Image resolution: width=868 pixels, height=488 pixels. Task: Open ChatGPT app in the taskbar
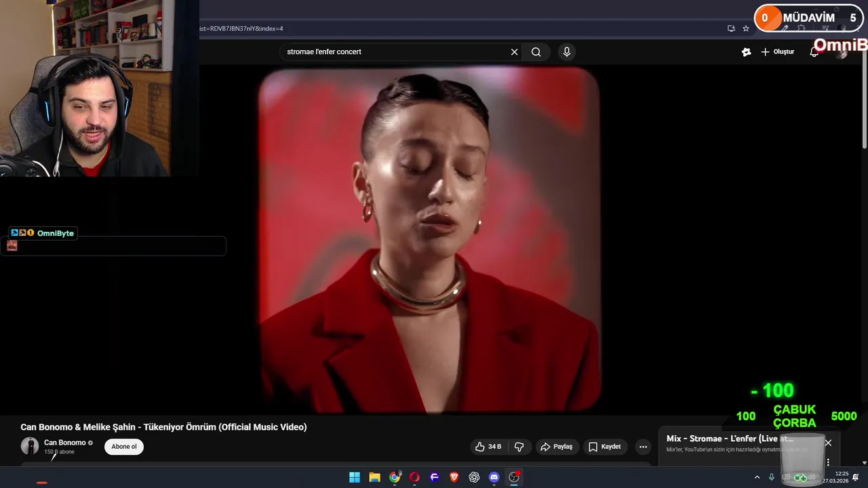coord(474,477)
